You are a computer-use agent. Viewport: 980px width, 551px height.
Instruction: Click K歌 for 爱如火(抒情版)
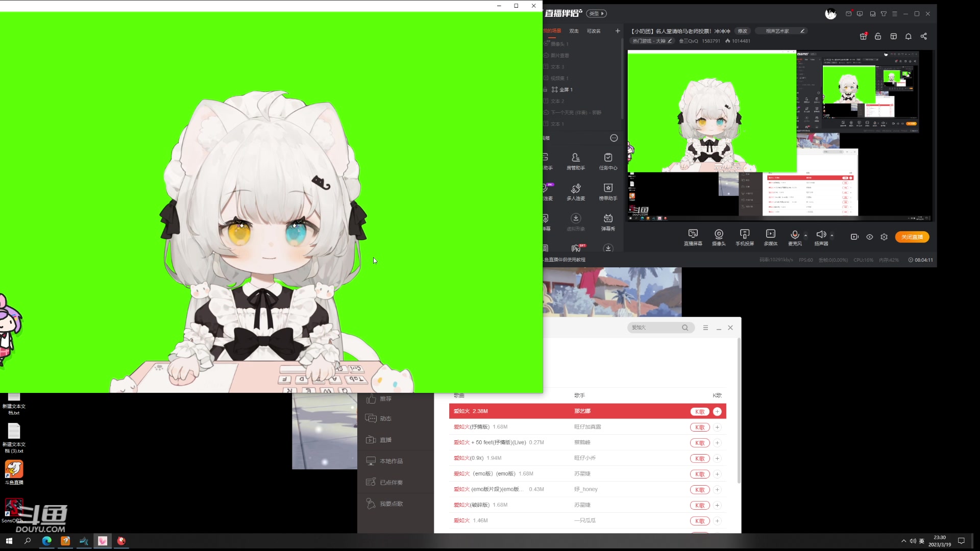click(x=700, y=428)
